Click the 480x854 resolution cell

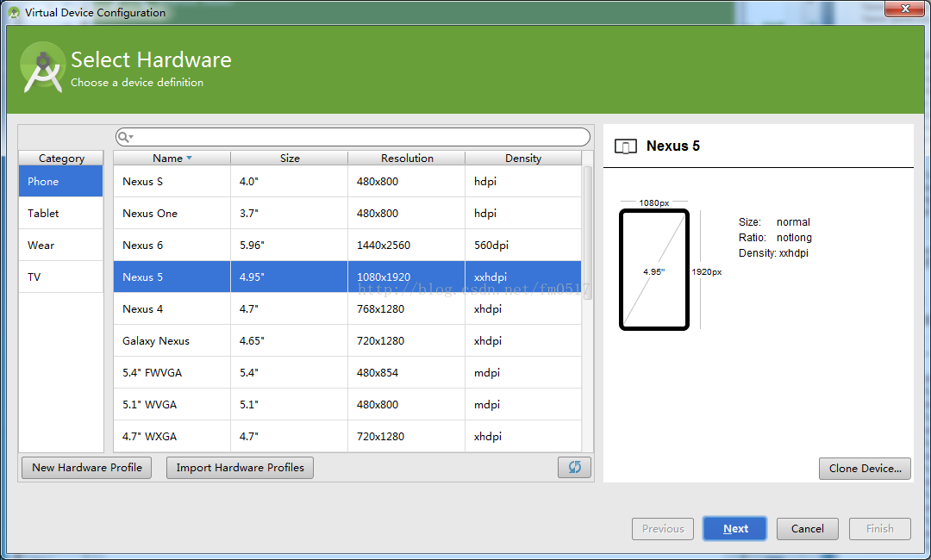[407, 372]
